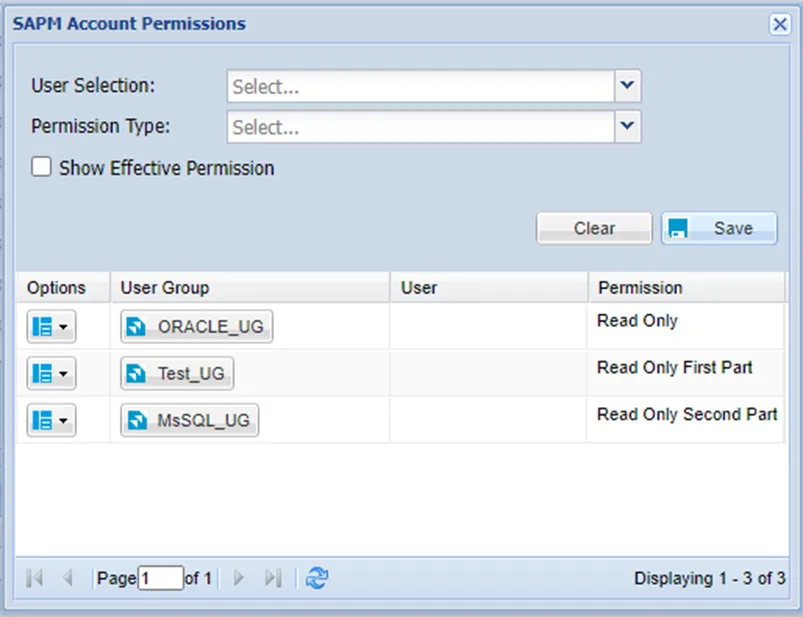Go to previous page icon
This screenshot has width=803, height=617.
coord(67,578)
